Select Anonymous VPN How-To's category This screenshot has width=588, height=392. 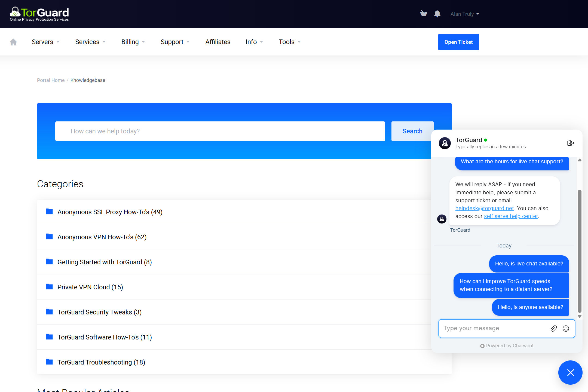(102, 237)
